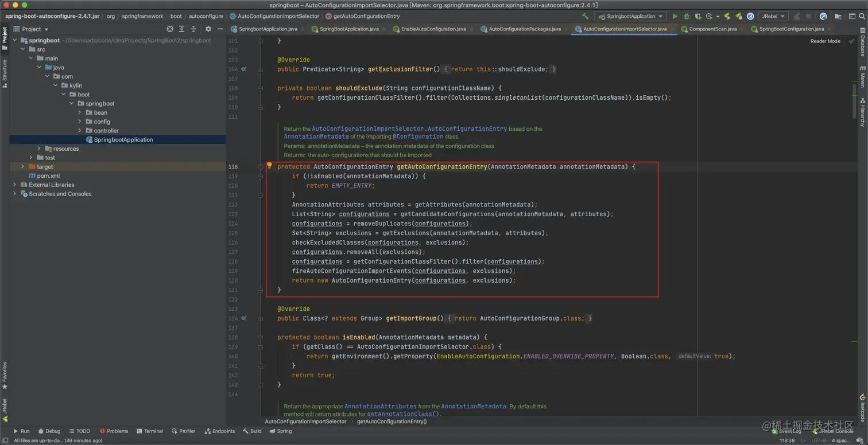868x445 pixels.
Task: Expand External Libraries node
Action: point(15,185)
